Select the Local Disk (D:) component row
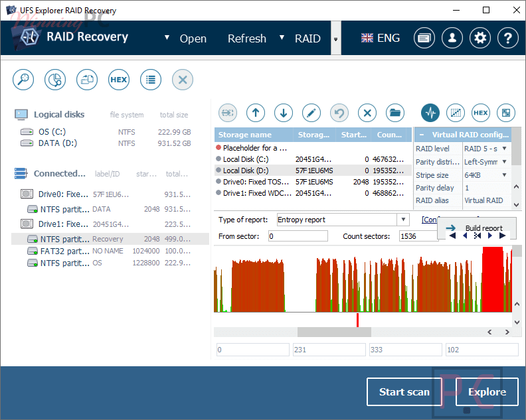 [313, 171]
